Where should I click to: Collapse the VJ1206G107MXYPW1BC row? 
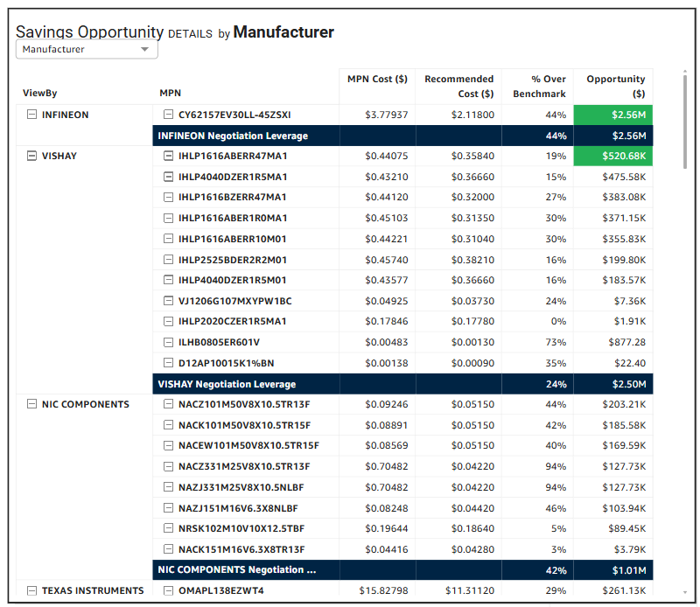coord(168,301)
